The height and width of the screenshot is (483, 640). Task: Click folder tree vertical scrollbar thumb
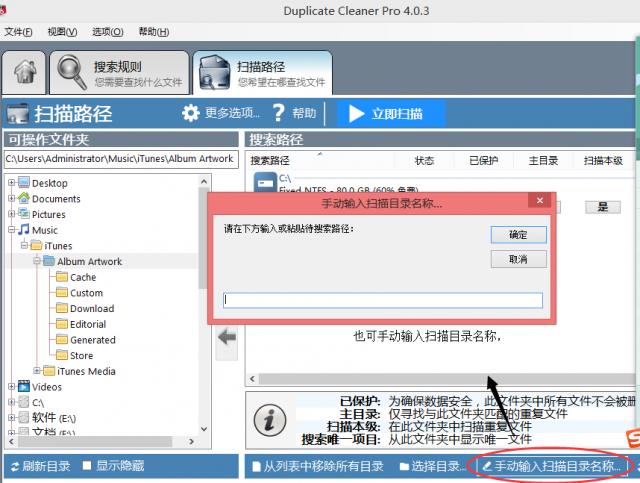coord(203,238)
